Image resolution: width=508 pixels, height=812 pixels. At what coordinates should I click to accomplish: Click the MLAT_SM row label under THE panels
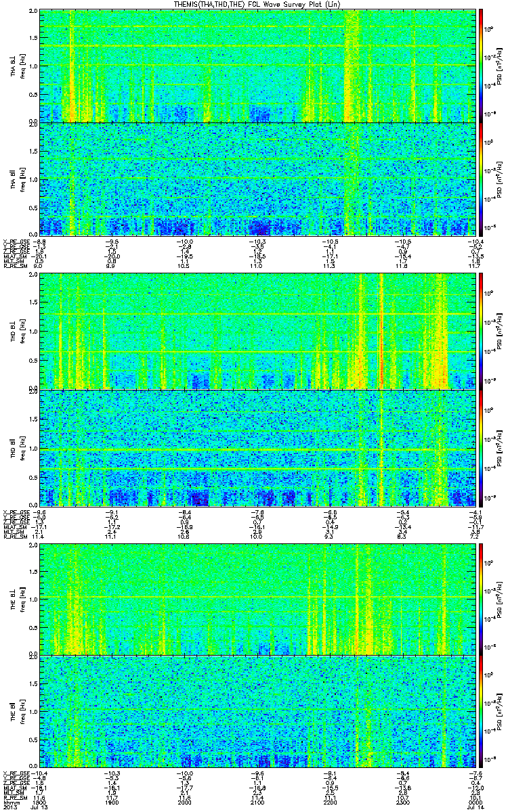tap(15, 788)
